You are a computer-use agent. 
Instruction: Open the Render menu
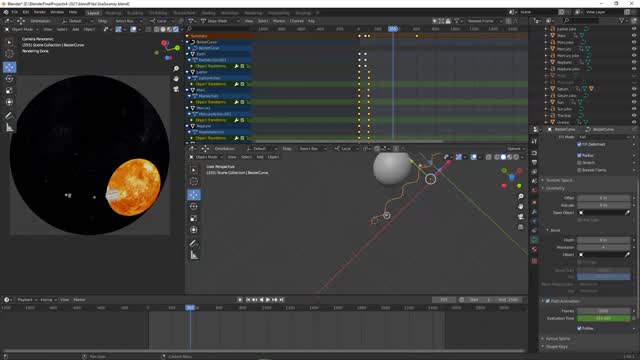click(x=40, y=12)
